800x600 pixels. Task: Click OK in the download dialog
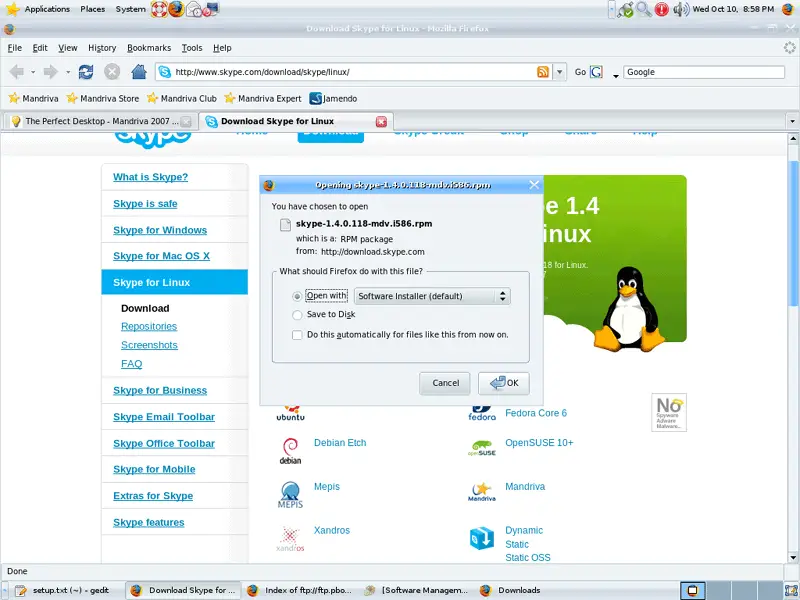click(x=504, y=383)
